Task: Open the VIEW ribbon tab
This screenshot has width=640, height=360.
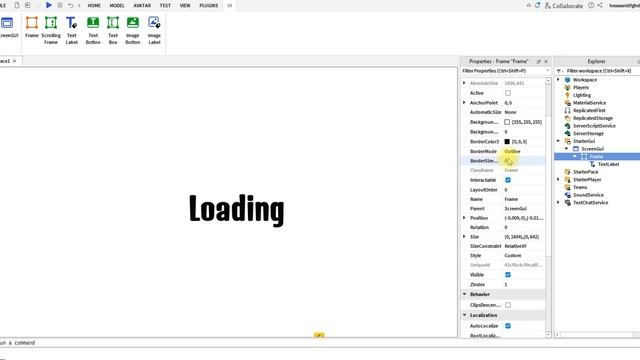Action: click(185, 6)
